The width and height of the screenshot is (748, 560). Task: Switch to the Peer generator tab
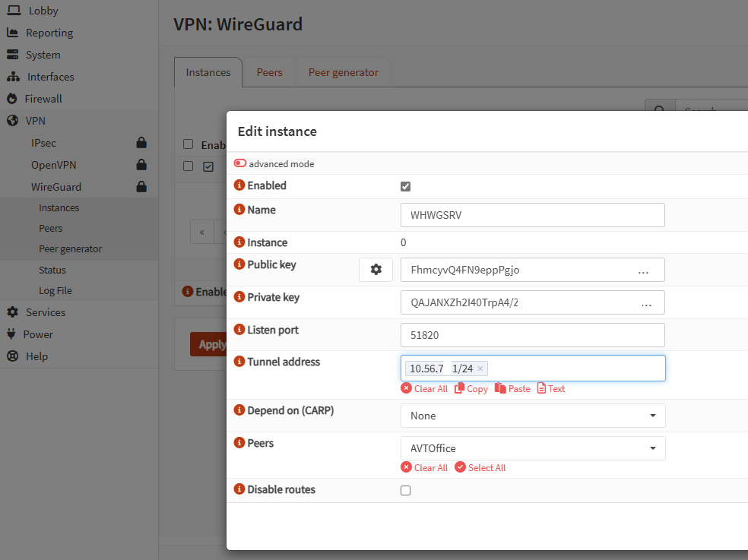tap(344, 72)
